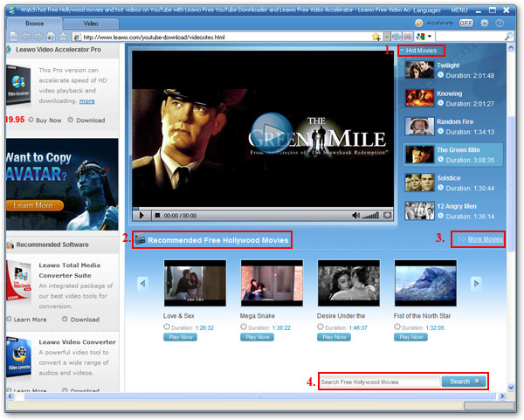Click the video progress seek bar
This screenshot has width=524, height=420.
[263, 208]
